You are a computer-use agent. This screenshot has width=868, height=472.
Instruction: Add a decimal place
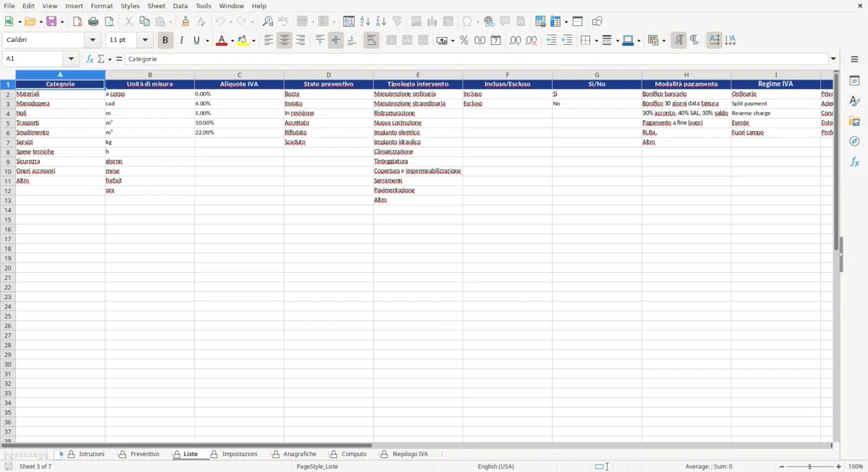pyautogui.click(x=515, y=41)
